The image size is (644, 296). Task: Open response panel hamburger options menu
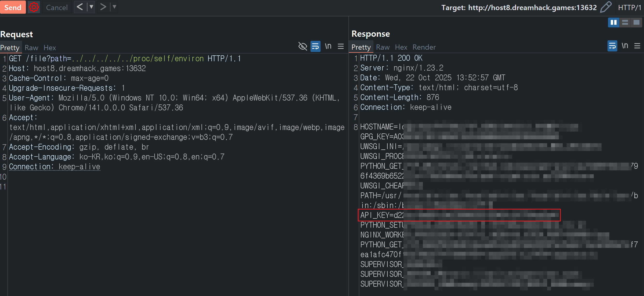[x=637, y=46]
